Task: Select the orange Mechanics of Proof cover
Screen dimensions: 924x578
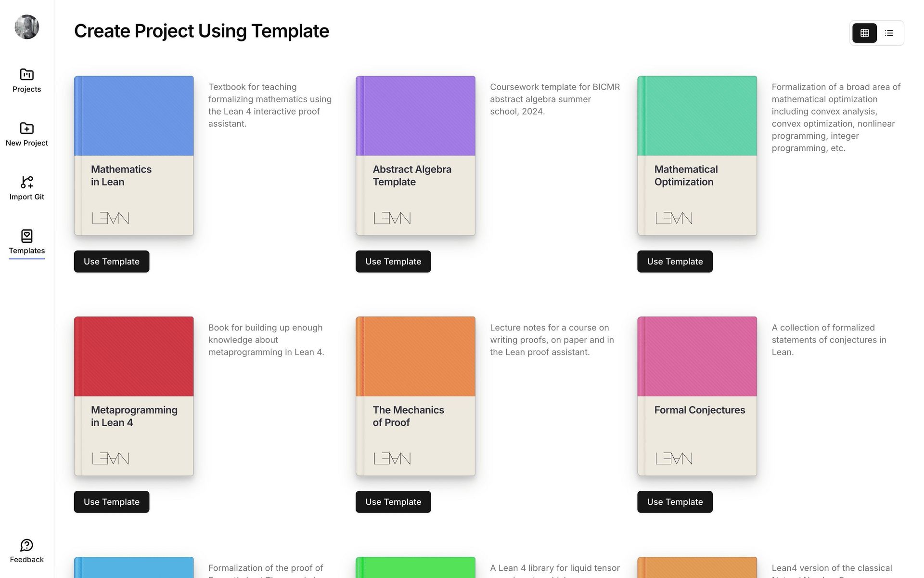Action: click(x=415, y=396)
